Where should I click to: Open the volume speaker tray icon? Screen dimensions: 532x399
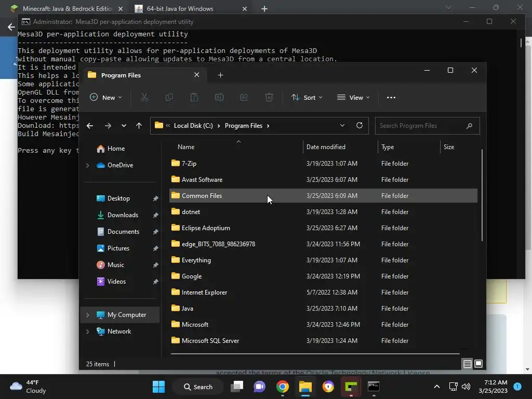(x=466, y=387)
